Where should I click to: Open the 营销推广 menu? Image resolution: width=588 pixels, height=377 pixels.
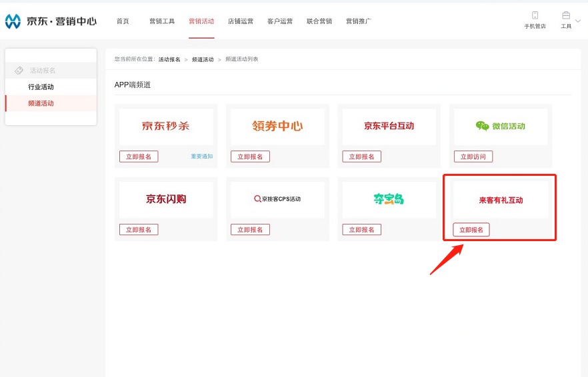(359, 21)
